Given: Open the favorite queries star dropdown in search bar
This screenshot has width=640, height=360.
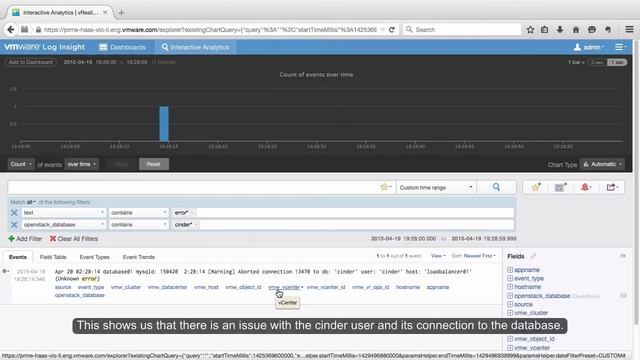Looking at the screenshot, I should coord(386,187).
